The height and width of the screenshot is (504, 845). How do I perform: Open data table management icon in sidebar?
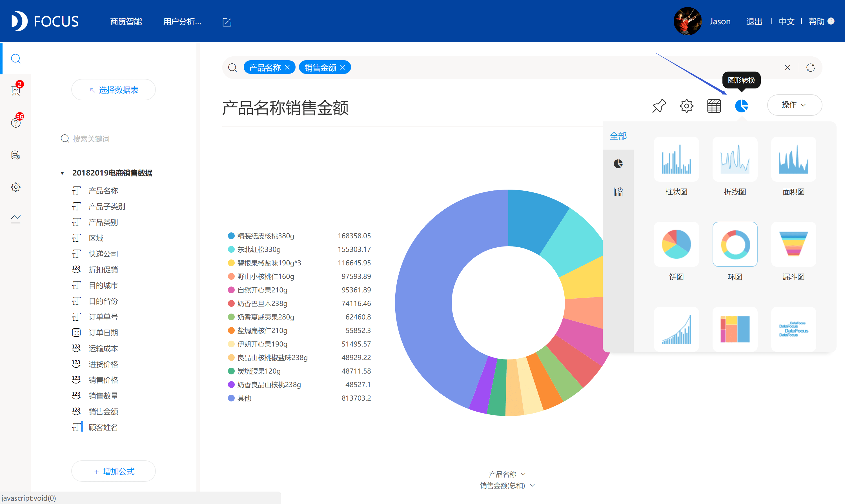point(15,155)
